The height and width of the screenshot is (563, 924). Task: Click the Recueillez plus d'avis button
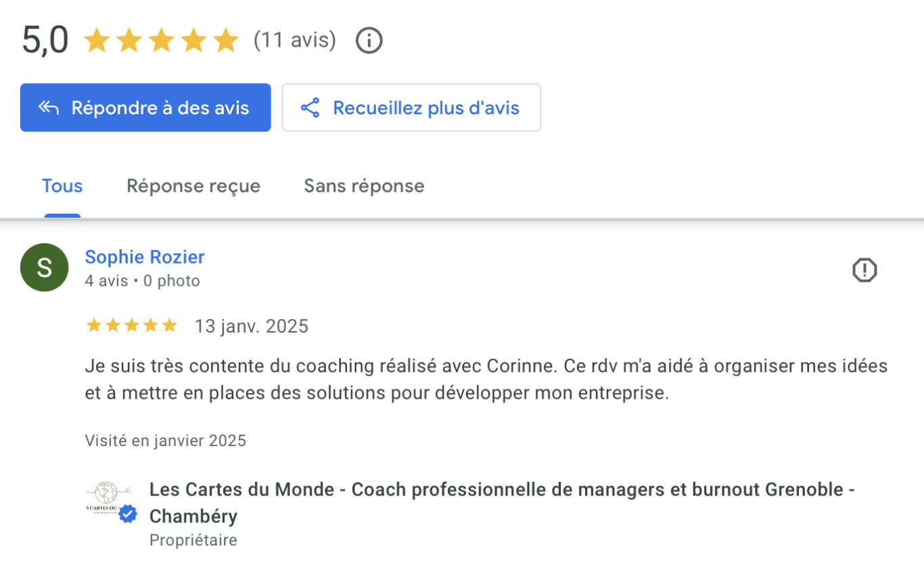pos(411,107)
